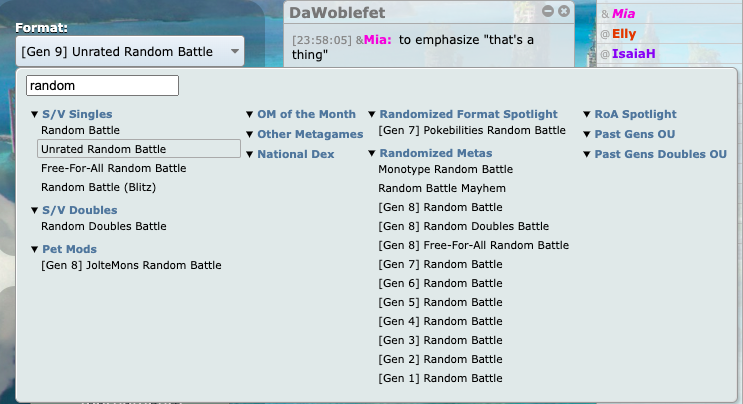The image size is (743, 404).
Task: Click the format search input field
Action: point(102,86)
